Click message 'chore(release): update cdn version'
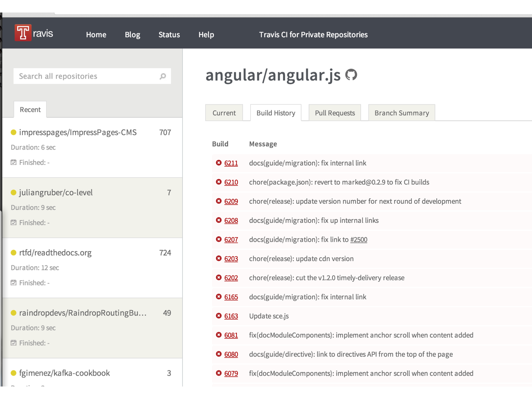The width and height of the screenshot is (532, 399). click(x=301, y=259)
